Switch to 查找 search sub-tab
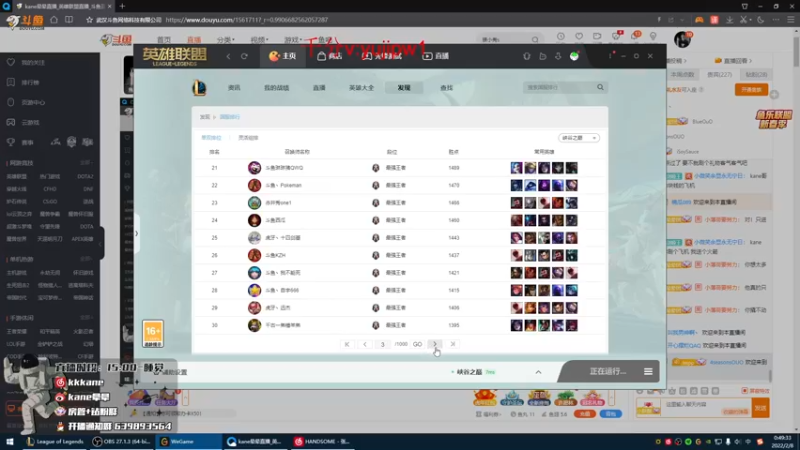This screenshot has width=800, height=450. coord(446,88)
